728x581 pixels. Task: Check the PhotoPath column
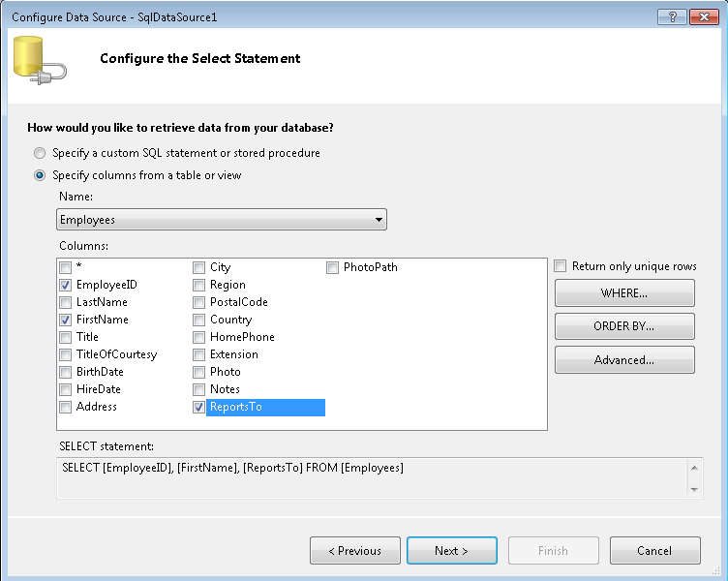(x=332, y=267)
